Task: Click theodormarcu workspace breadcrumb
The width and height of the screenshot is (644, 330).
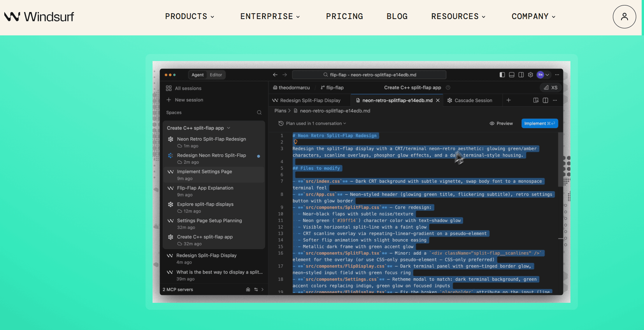Action: pos(291,87)
